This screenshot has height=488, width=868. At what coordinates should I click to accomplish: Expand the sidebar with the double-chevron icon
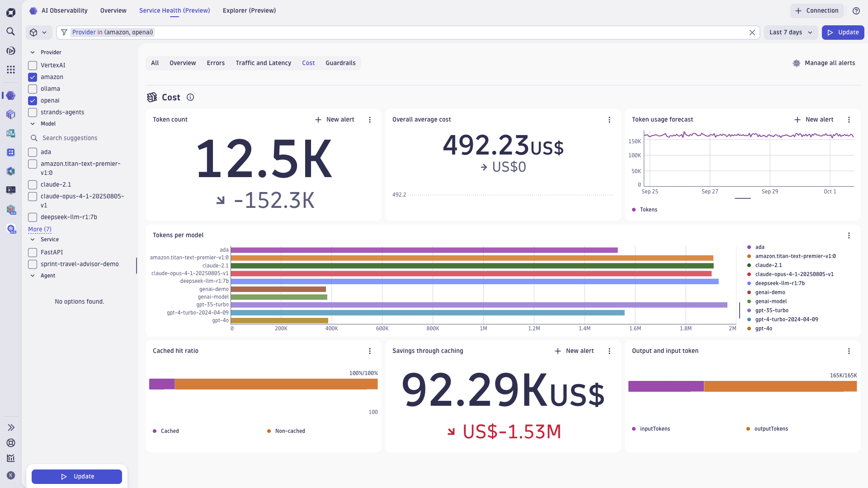[11, 427]
